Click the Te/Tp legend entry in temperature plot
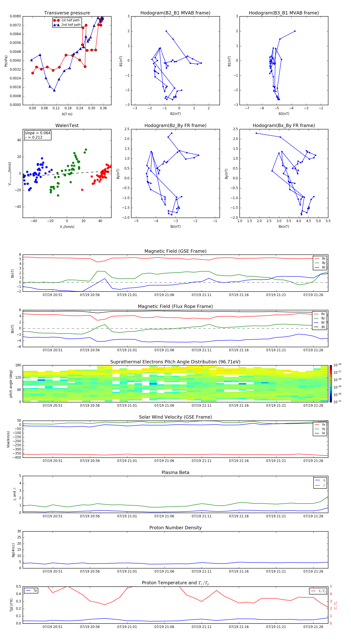Viewport: 351px width, 644px height. (x=318, y=591)
